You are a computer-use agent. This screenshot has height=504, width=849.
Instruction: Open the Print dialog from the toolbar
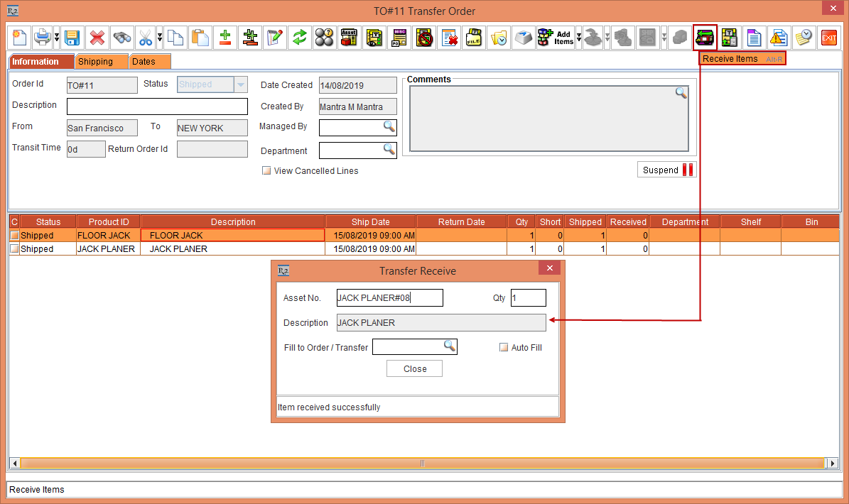pos(41,38)
